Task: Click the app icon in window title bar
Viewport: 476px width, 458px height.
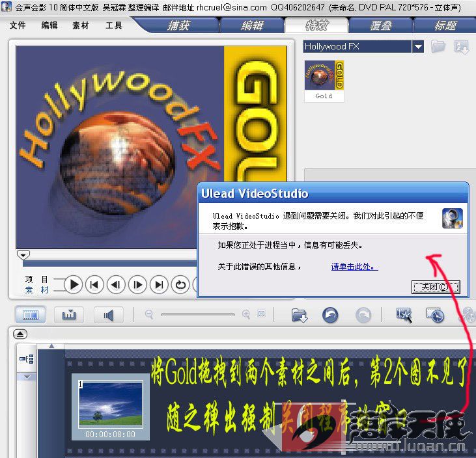Action: click(7, 7)
